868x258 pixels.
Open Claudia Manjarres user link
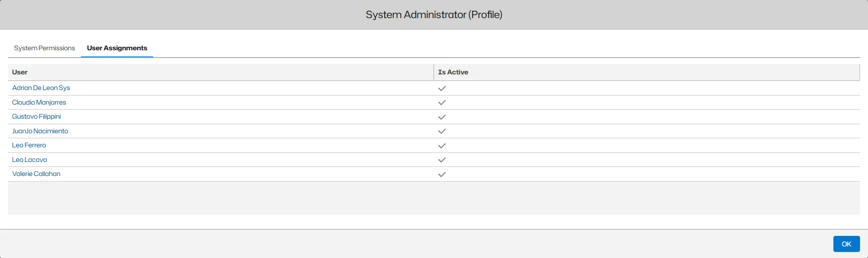(x=39, y=103)
